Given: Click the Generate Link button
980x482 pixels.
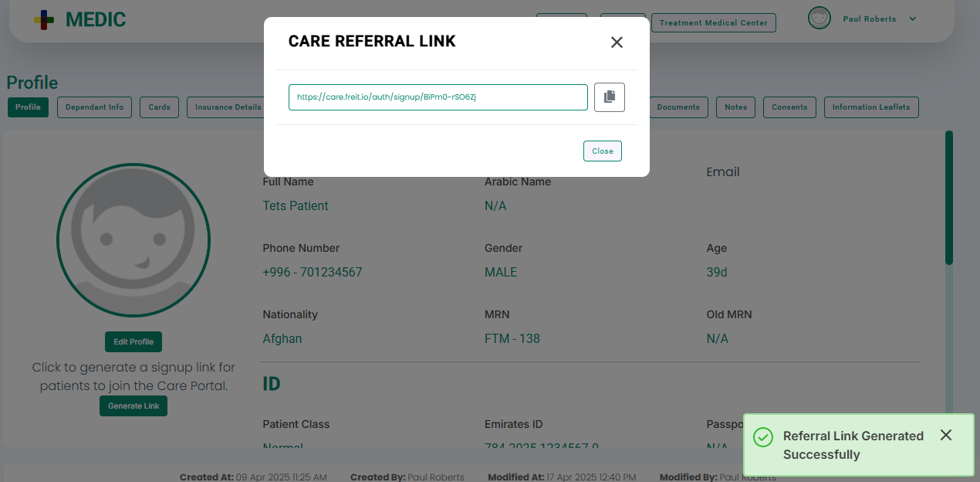Looking at the screenshot, I should click(133, 406).
